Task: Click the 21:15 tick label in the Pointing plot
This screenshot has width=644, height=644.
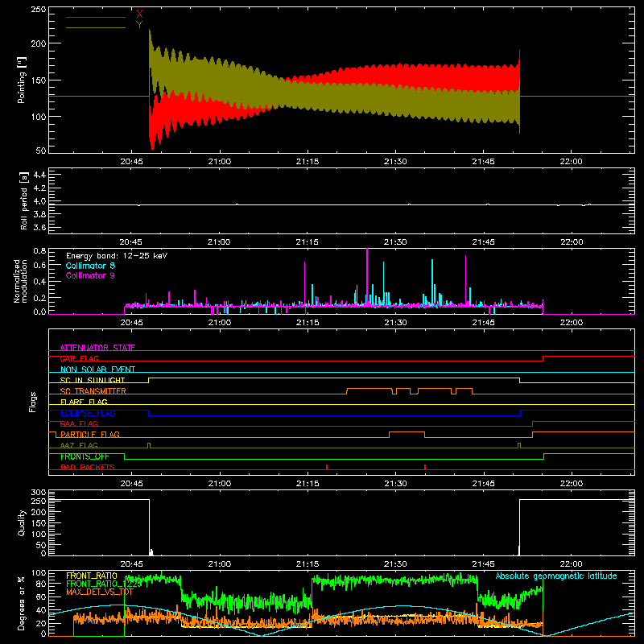Action: pyautogui.click(x=308, y=162)
